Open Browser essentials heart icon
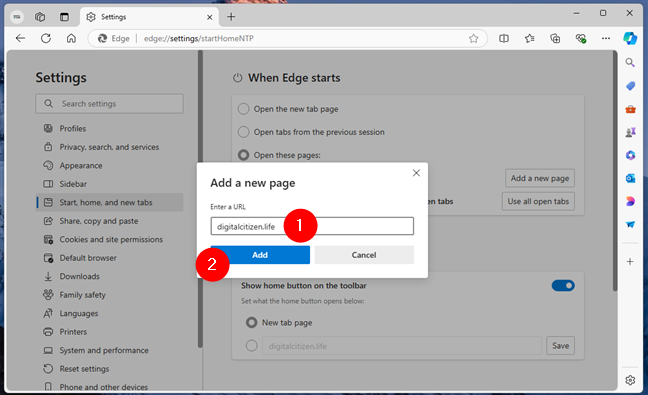This screenshot has height=395, width=648. (581, 38)
